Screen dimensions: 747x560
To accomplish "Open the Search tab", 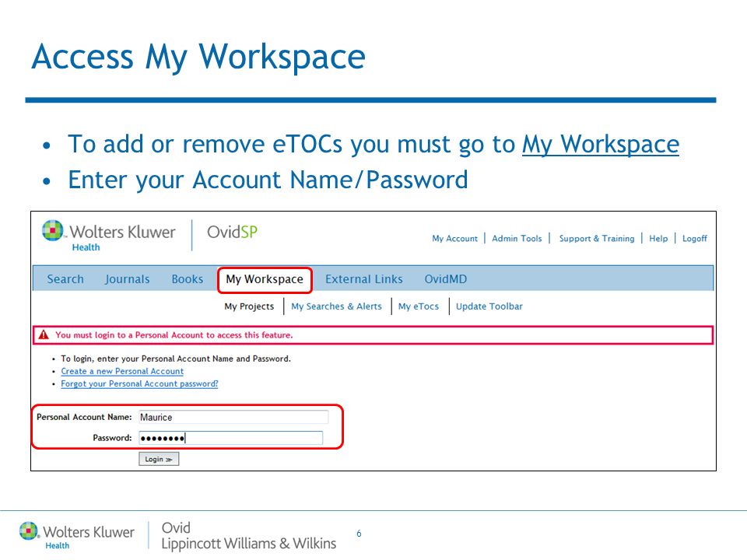I will click(x=65, y=279).
